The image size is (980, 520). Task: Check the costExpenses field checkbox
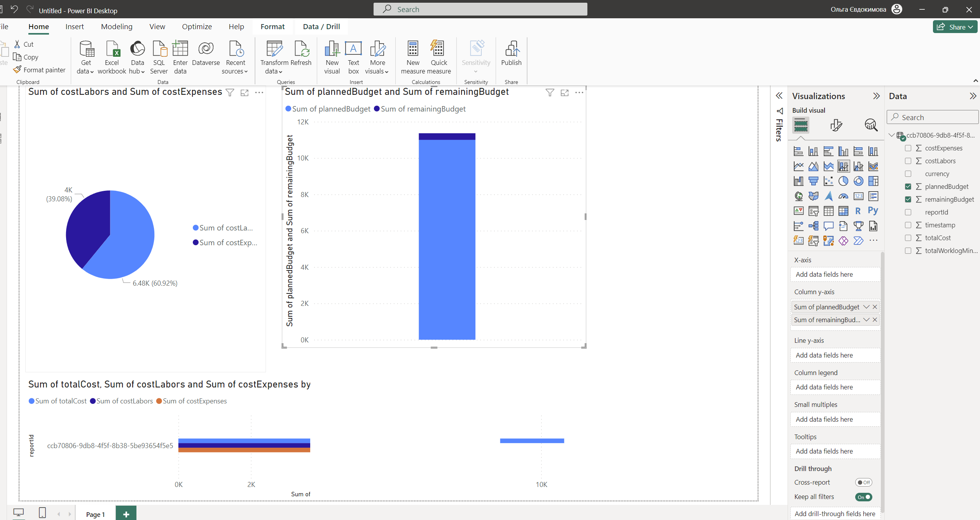click(x=909, y=148)
